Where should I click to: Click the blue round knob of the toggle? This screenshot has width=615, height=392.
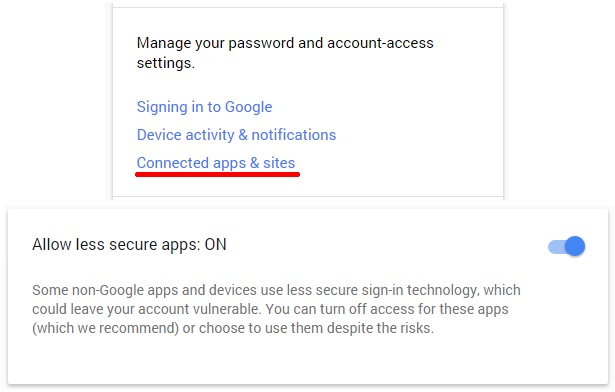click(575, 246)
